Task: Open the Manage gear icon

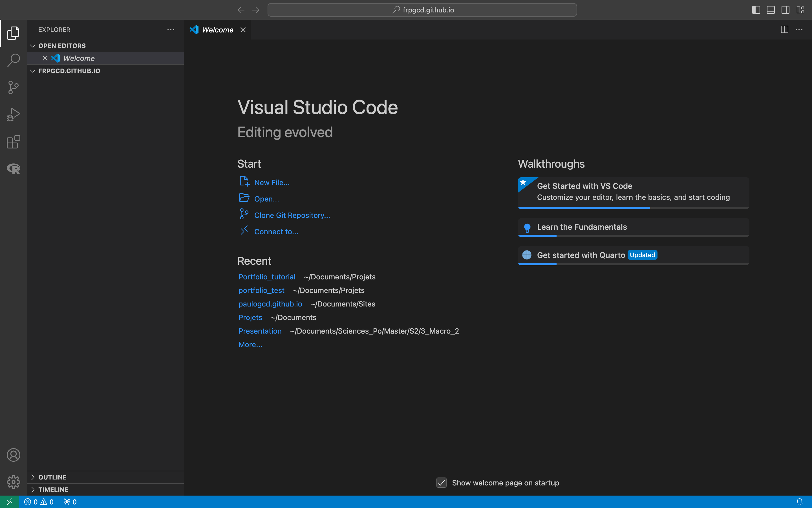Action: click(14, 482)
